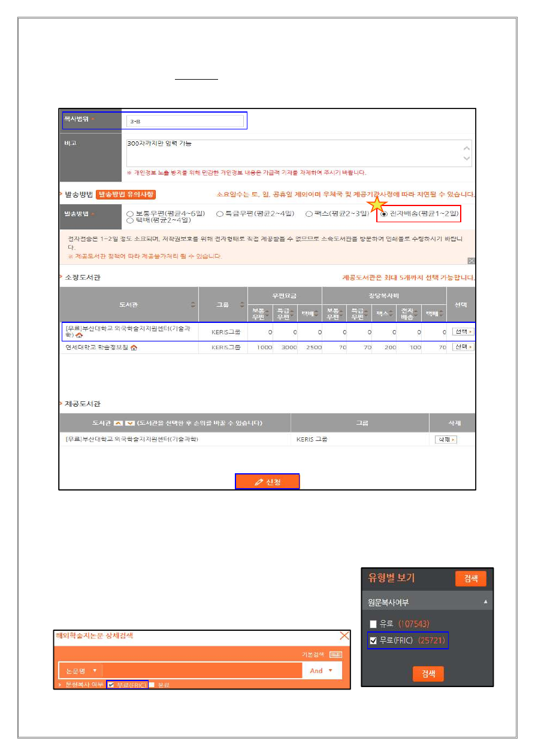Screen dimensions: 535x756
Task: Collapse the 원문복사여부 section
Action: pyautogui.click(x=486, y=601)
